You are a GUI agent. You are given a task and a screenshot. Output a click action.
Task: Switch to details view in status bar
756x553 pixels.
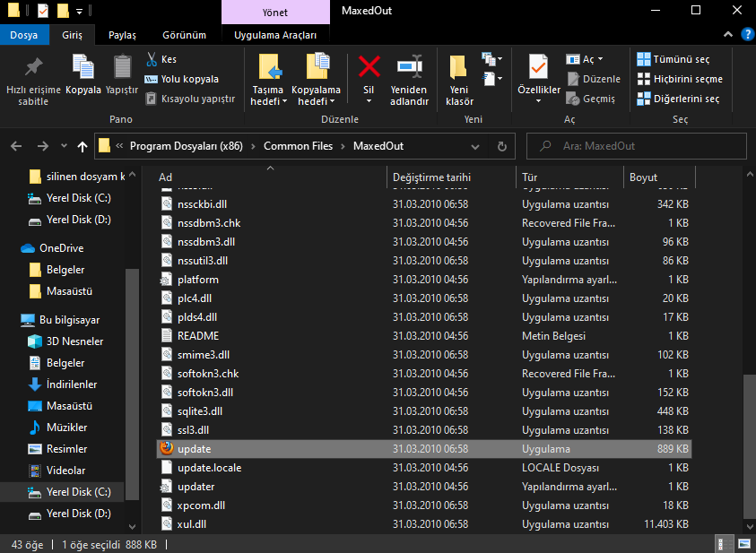point(724,545)
